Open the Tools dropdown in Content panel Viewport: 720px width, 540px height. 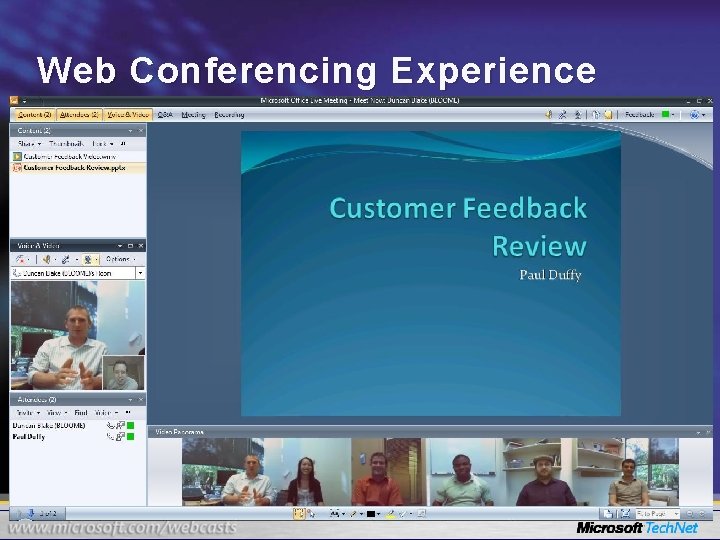pyautogui.click(x=103, y=144)
